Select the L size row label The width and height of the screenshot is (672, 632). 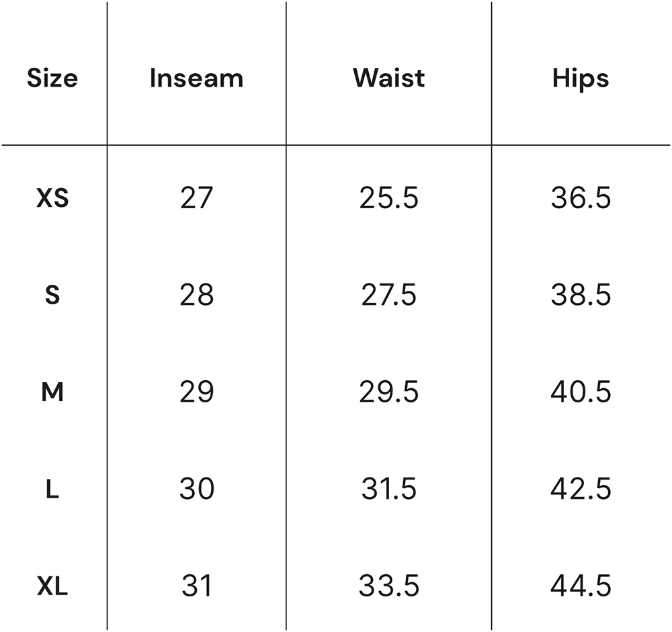(x=52, y=489)
